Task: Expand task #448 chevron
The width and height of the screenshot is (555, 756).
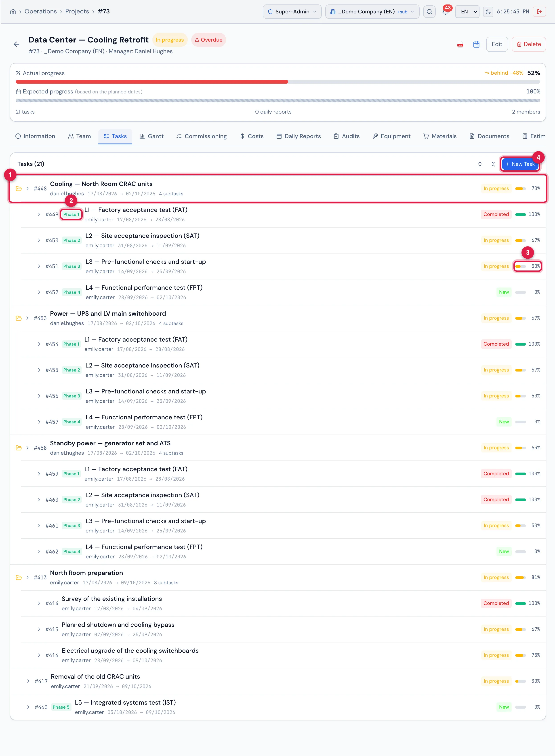Action: click(27, 189)
